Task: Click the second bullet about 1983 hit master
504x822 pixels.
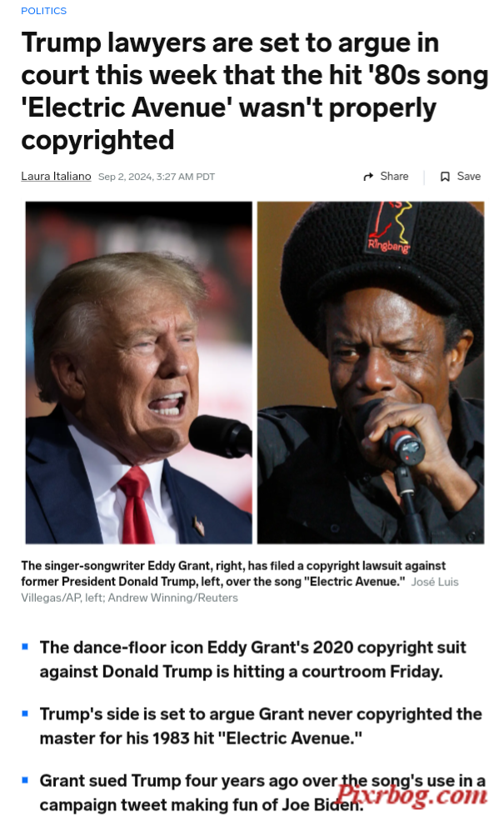Action: 261,726
